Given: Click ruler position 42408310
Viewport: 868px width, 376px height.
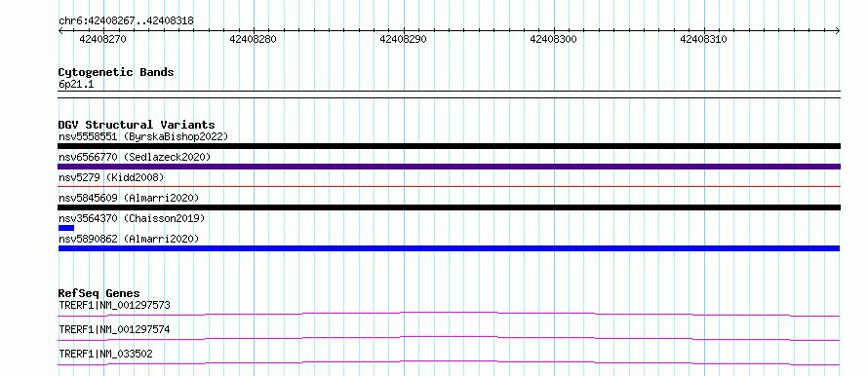Looking at the screenshot, I should [x=703, y=39].
